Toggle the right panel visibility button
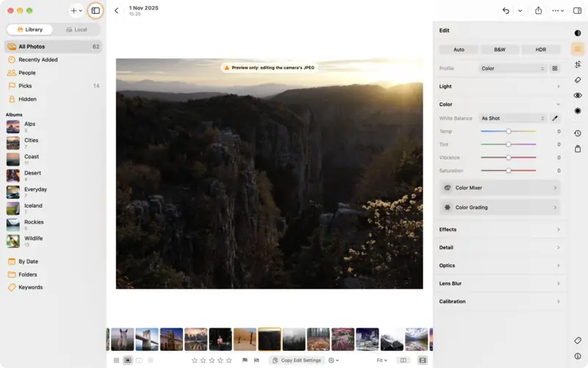The width and height of the screenshot is (588, 368). pyautogui.click(x=578, y=10)
